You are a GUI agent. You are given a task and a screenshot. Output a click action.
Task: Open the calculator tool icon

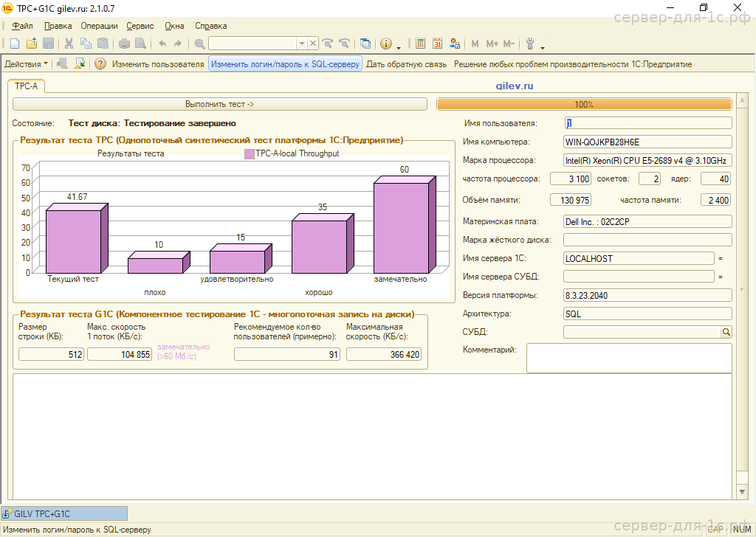click(421, 44)
